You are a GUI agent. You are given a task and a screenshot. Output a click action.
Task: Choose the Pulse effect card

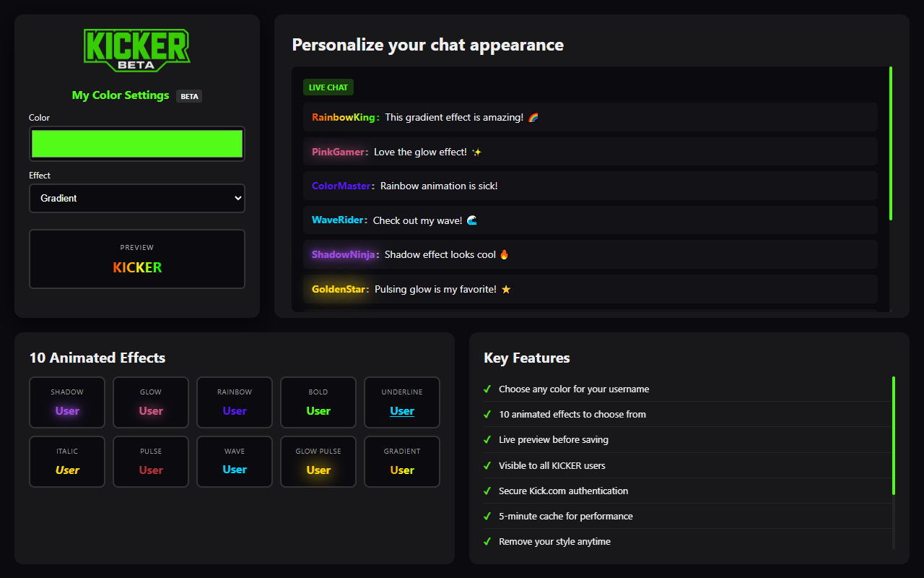coord(151,462)
